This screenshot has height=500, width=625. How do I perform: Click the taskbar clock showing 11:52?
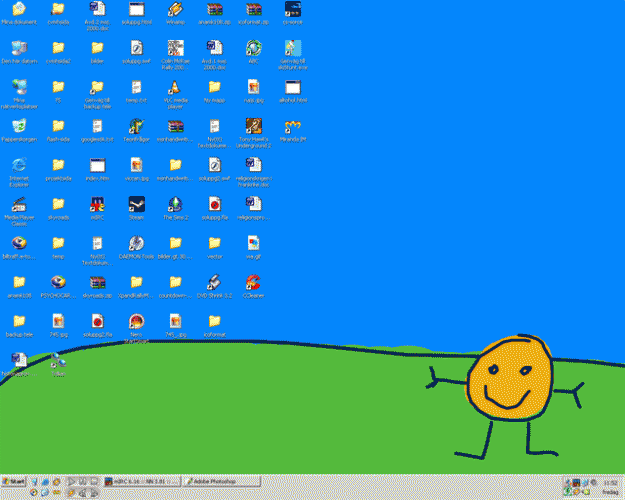610,482
